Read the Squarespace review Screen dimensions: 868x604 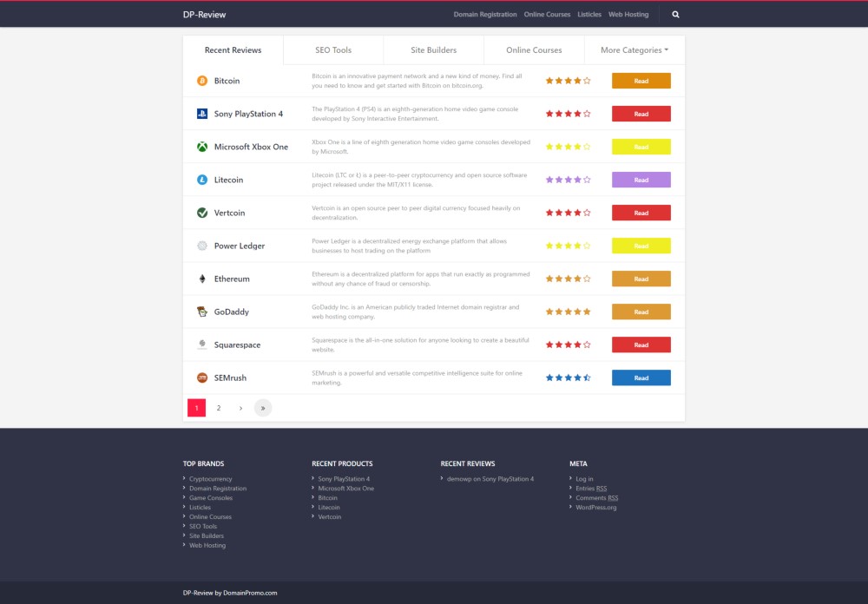(x=641, y=345)
